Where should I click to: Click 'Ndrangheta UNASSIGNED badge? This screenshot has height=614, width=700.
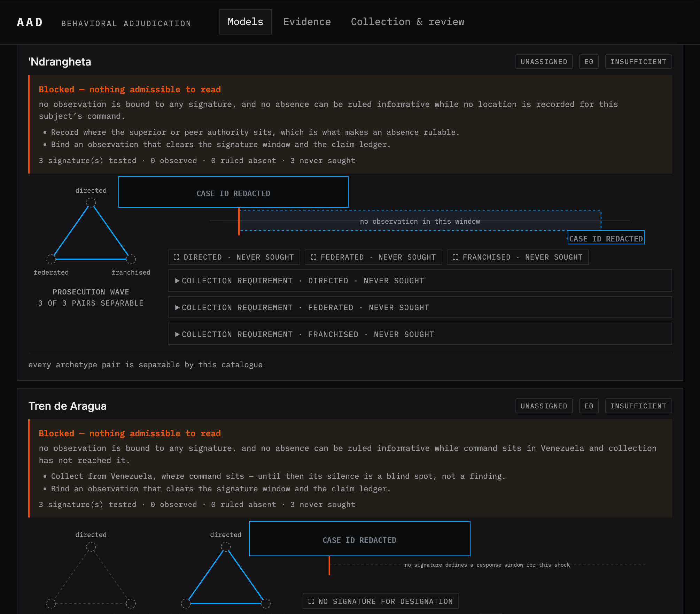click(x=544, y=62)
